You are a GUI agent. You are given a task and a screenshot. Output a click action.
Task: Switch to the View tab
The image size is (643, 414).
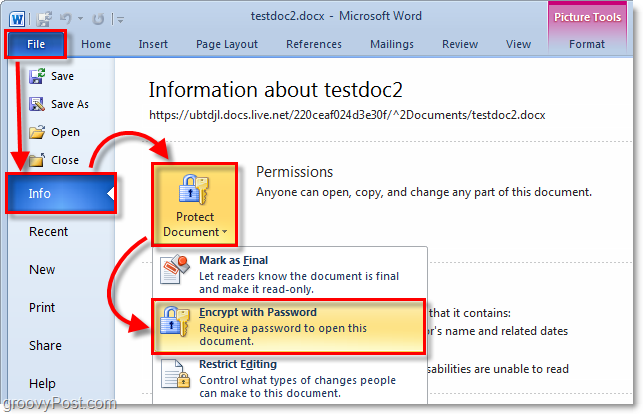[518, 44]
